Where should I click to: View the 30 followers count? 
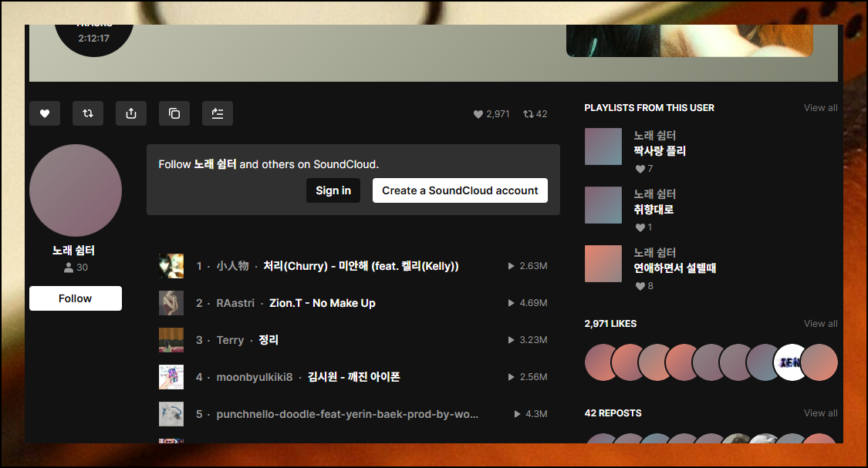click(76, 268)
